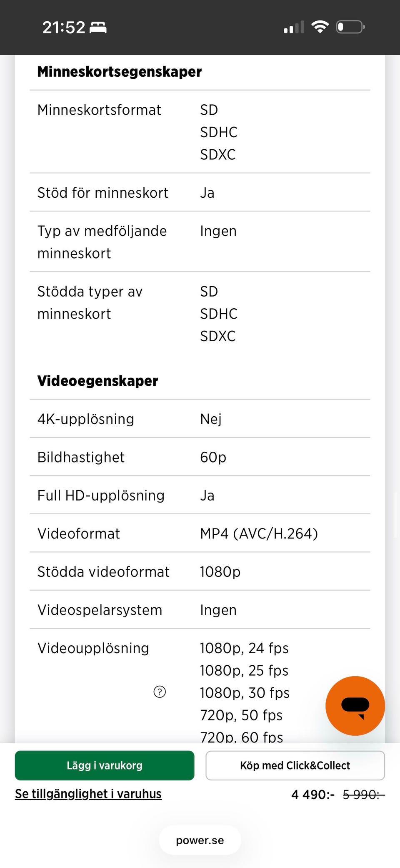
Task: Tap the Videoupplösning help question mark
Action: coord(160,692)
